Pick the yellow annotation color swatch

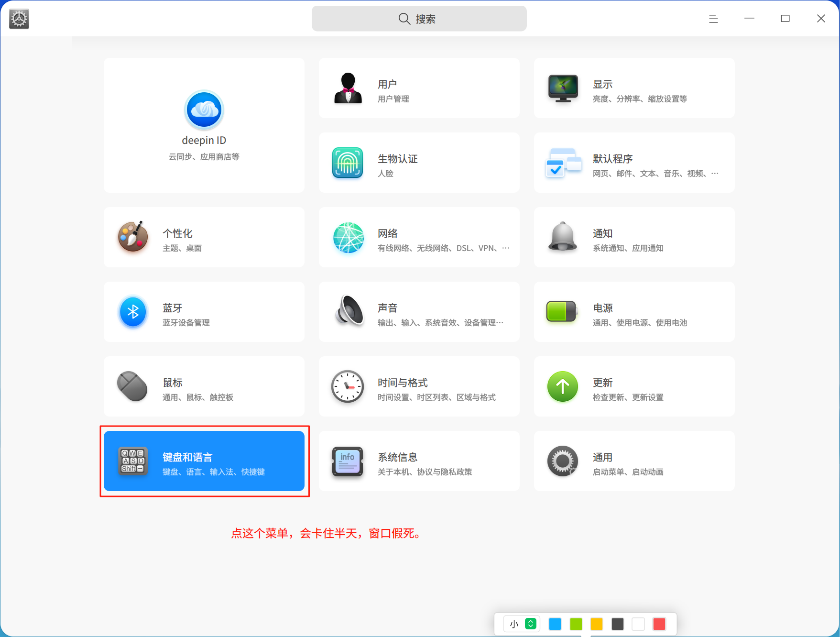[597, 624]
